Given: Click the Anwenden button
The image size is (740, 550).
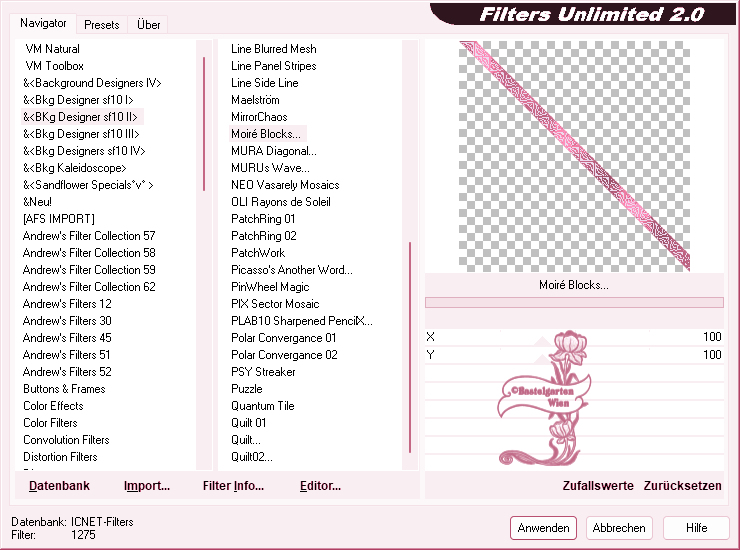Looking at the screenshot, I should click(543, 528).
